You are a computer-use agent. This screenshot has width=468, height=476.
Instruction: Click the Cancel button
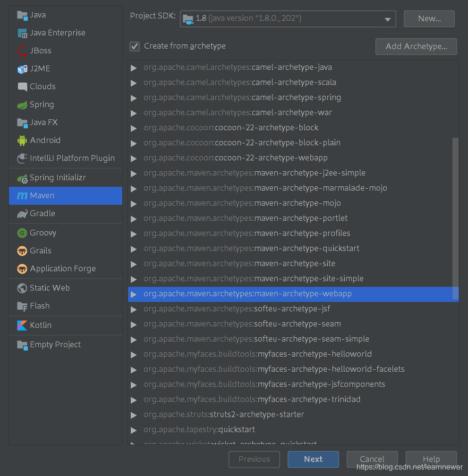(x=372, y=459)
